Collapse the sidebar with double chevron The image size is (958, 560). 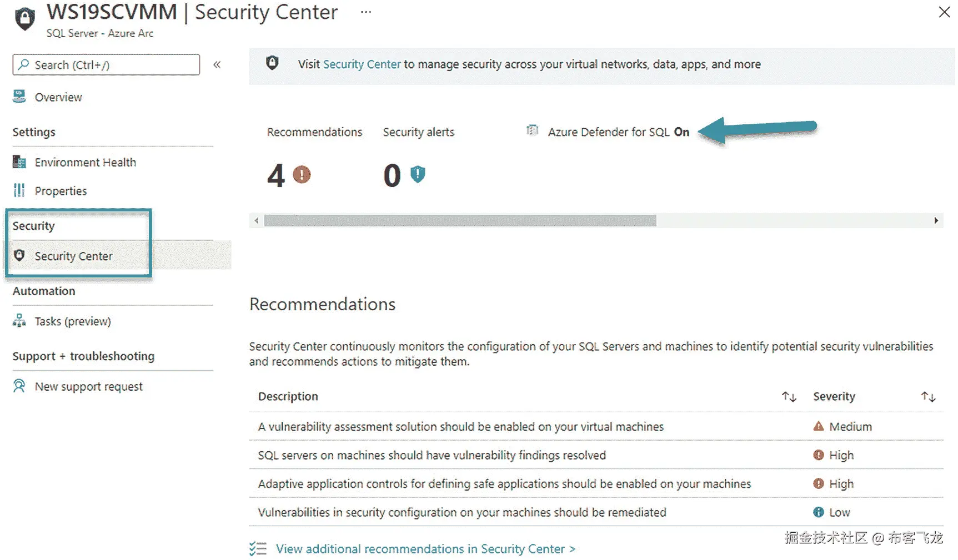point(217,65)
